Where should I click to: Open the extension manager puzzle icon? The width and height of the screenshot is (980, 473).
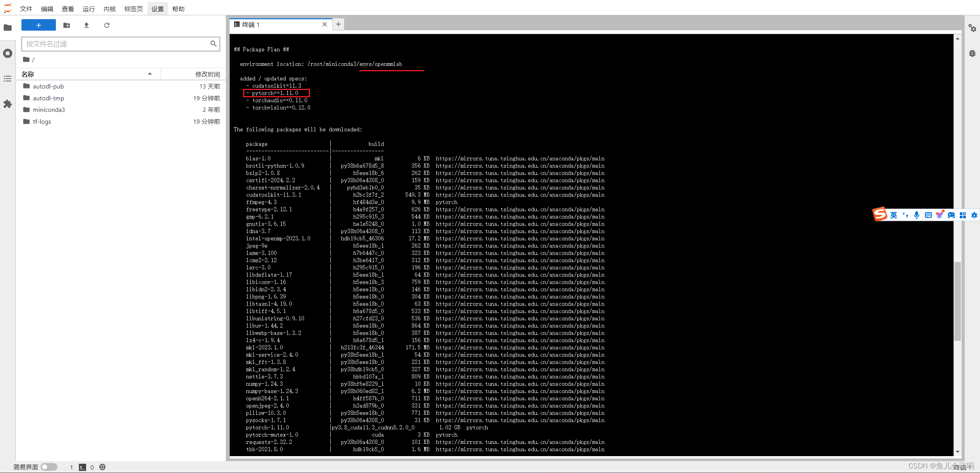click(8, 104)
